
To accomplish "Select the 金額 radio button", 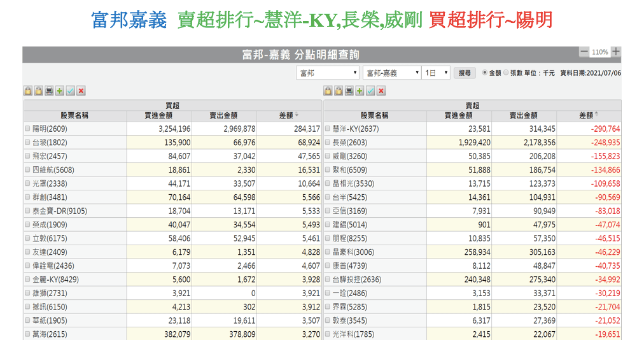I will [x=485, y=73].
